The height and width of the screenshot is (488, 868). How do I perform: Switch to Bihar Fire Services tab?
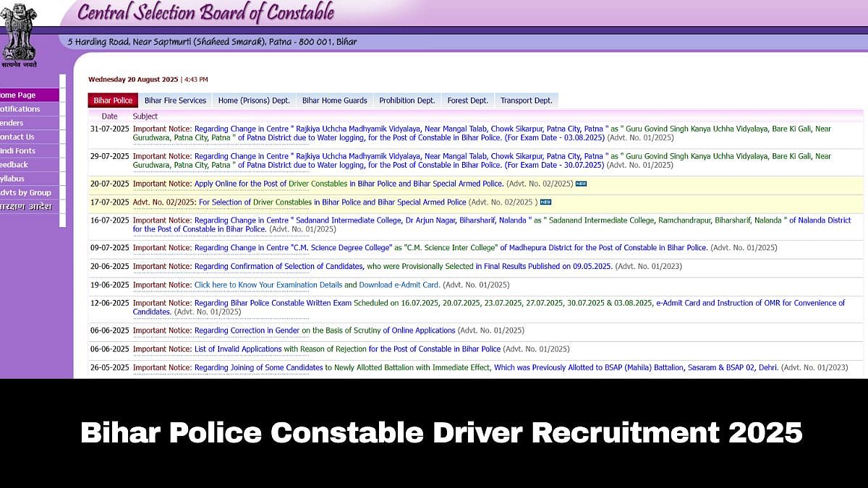pyautogui.click(x=175, y=100)
